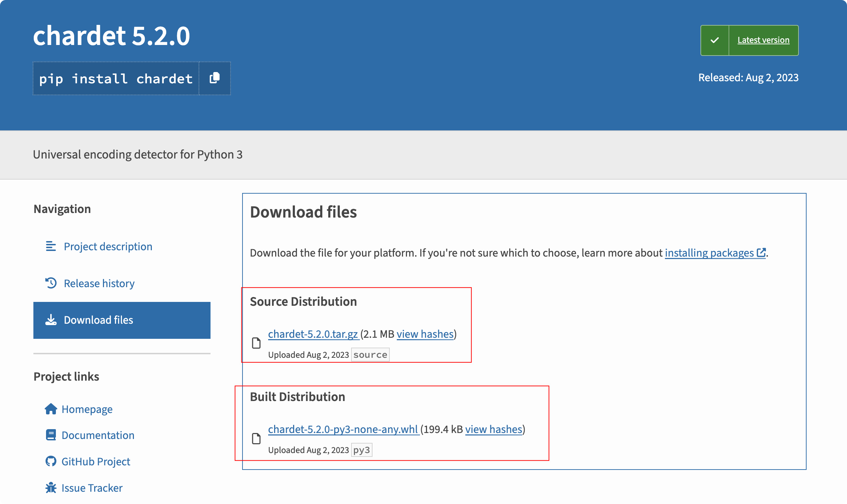Click the homepage icon in project links
This screenshot has width=847, height=504.
50,409
